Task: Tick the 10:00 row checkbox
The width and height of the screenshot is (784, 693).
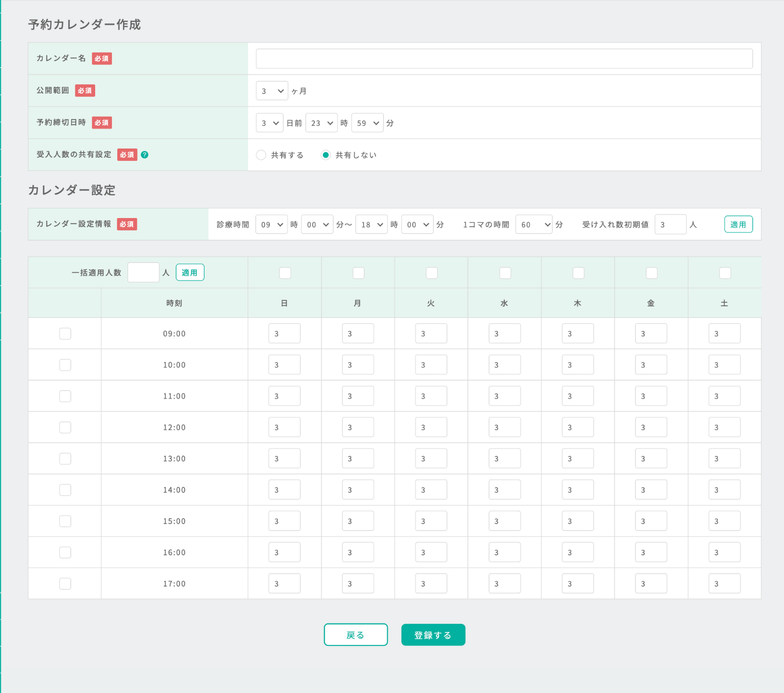Action: coord(65,365)
